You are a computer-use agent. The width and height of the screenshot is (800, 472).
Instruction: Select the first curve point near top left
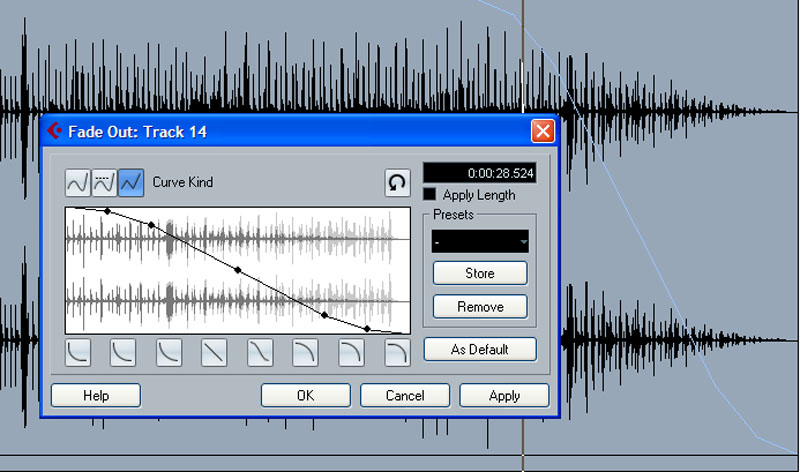(107, 211)
